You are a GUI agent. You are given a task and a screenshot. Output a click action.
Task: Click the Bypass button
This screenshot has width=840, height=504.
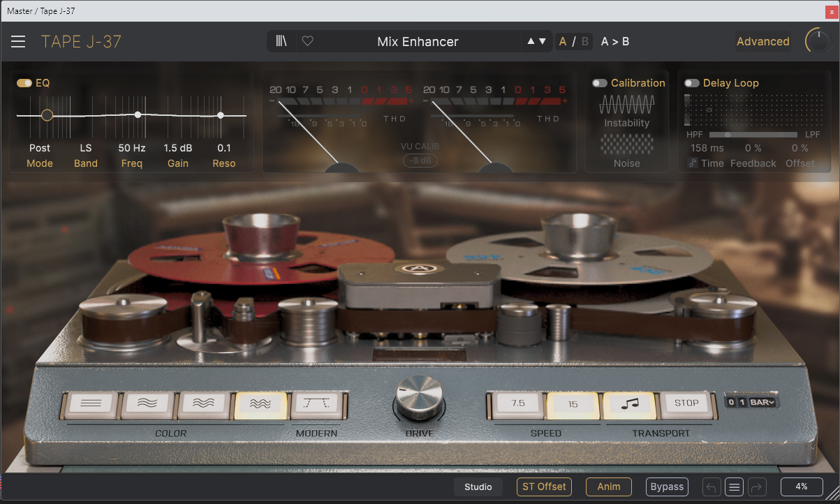[x=667, y=487]
